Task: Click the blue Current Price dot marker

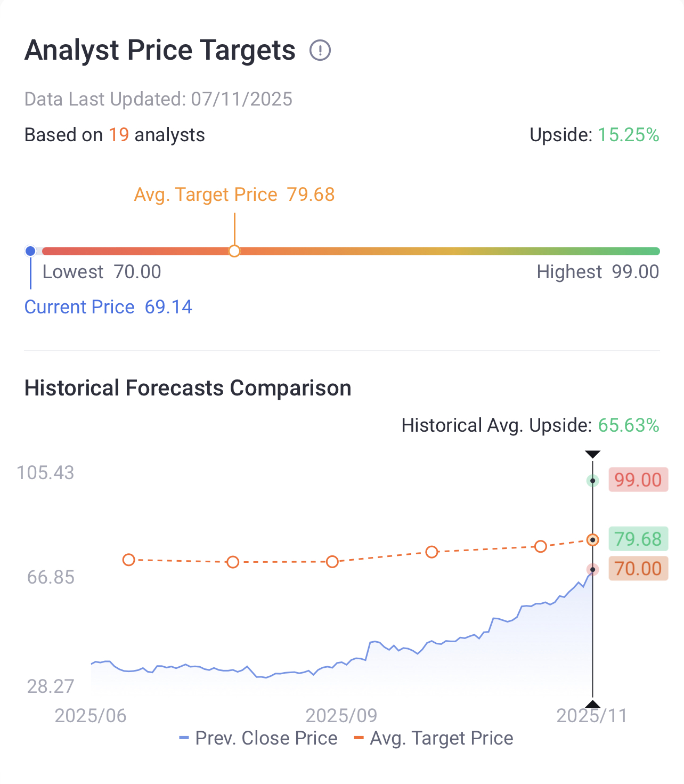Action: click(30, 251)
